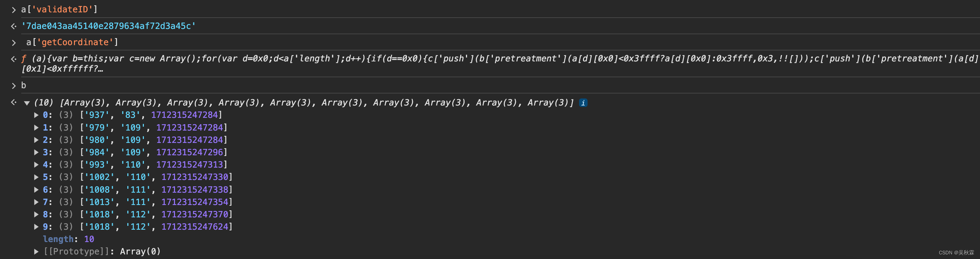Click the '112' value in row 9
Screen dimensions: 980x259
[x=138, y=227]
